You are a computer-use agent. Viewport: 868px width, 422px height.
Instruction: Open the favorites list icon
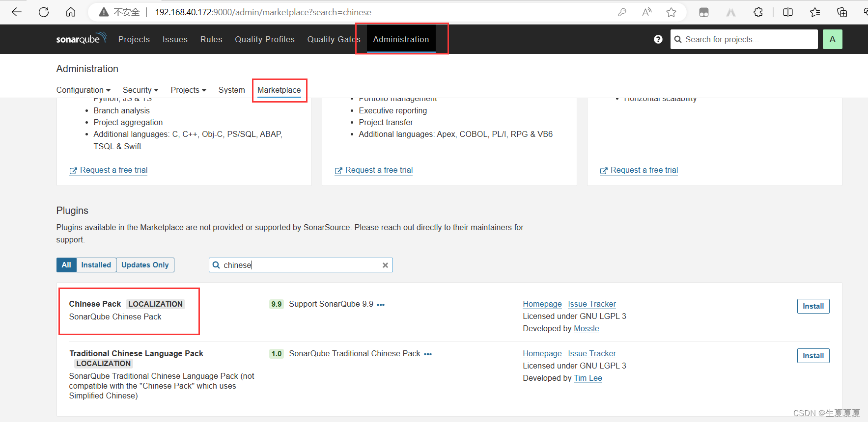[x=815, y=12]
